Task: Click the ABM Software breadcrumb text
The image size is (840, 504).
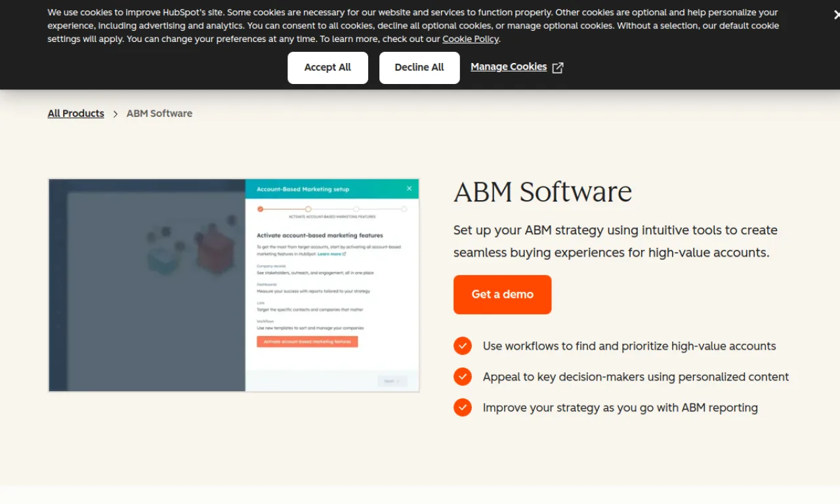Action: click(x=159, y=114)
